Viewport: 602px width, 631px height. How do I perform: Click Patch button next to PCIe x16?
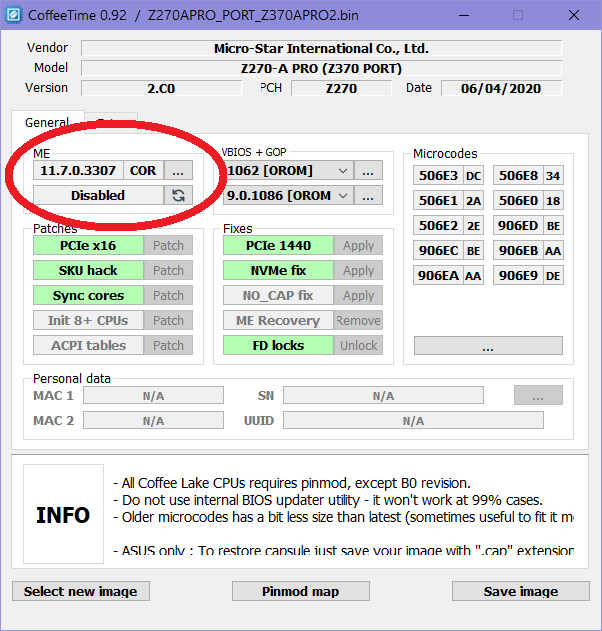pyautogui.click(x=168, y=245)
